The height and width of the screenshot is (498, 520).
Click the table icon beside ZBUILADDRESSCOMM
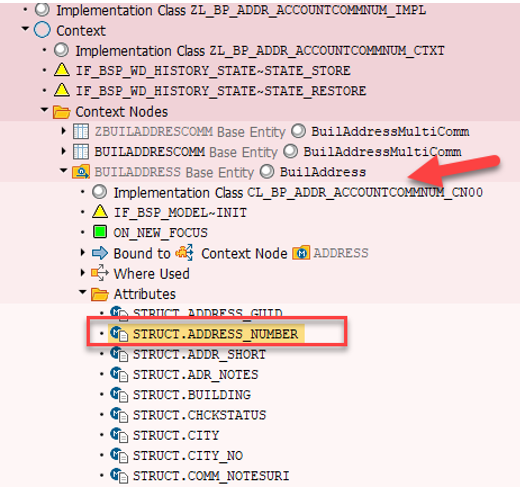click(x=81, y=131)
